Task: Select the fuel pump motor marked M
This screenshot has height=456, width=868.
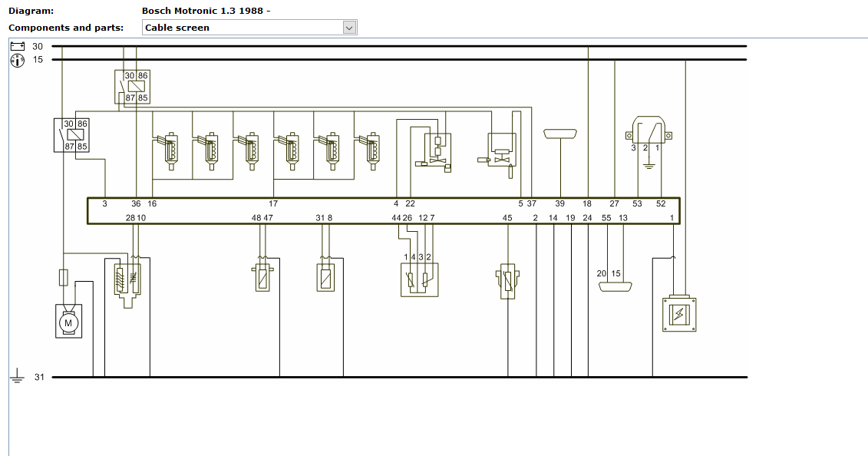Action: [68, 322]
